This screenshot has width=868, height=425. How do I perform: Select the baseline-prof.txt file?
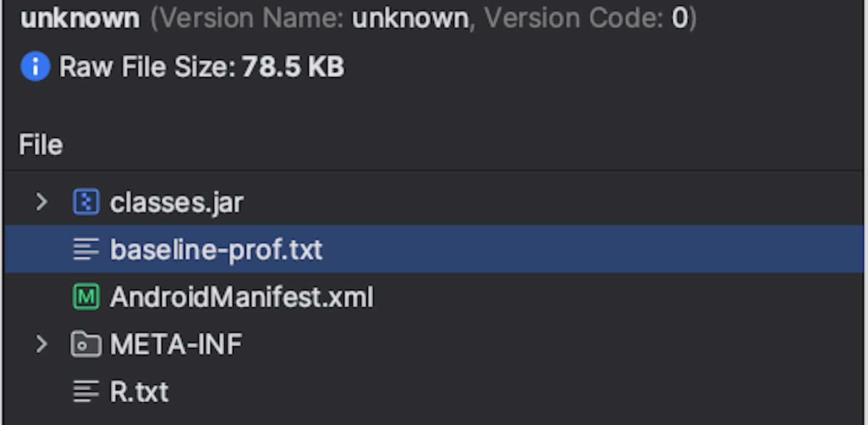tap(216, 250)
